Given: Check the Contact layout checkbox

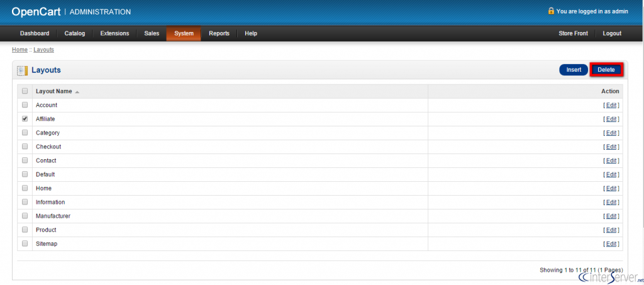Looking at the screenshot, I should pyautogui.click(x=25, y=160).
